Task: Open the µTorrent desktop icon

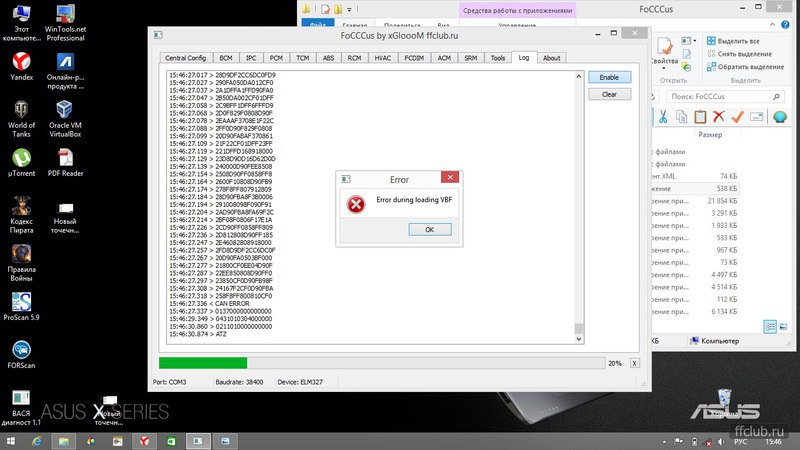Action: (x=21, y=162)
